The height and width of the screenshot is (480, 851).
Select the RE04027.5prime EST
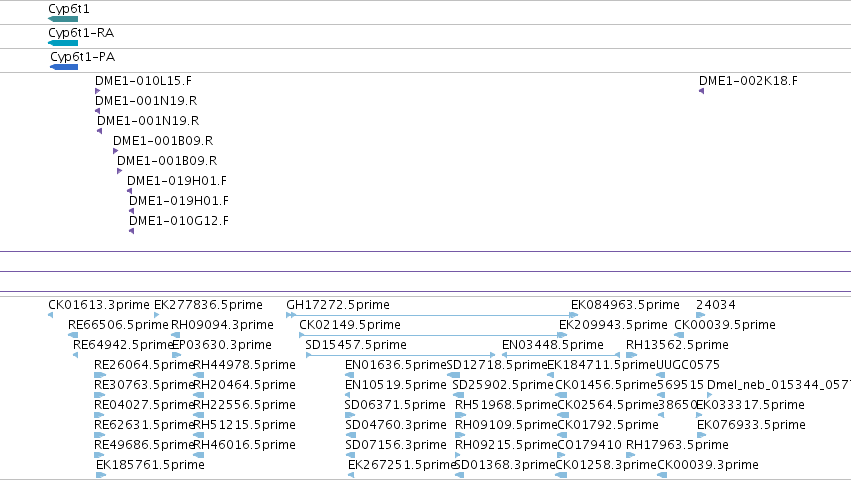click(144, 406)
